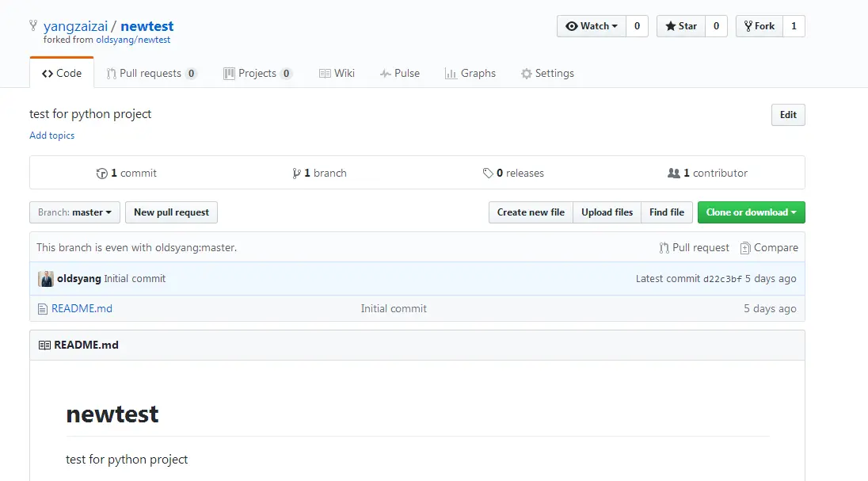The width and height of the screenshot is (868, 481).
Task: Open the Pulse tab
Action: pyautogui.click(x=400, y=73)
